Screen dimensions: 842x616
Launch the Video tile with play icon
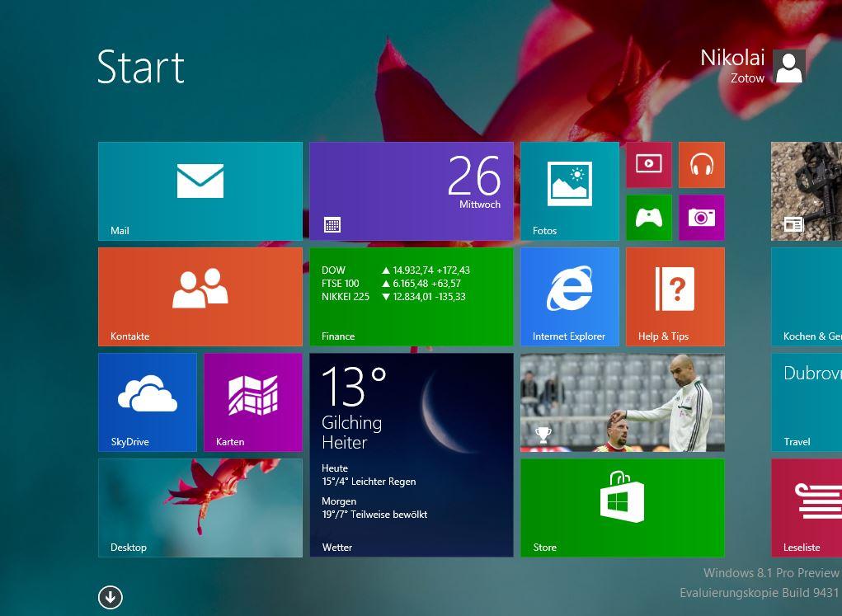pyautogui.click(x=648, y=164)
